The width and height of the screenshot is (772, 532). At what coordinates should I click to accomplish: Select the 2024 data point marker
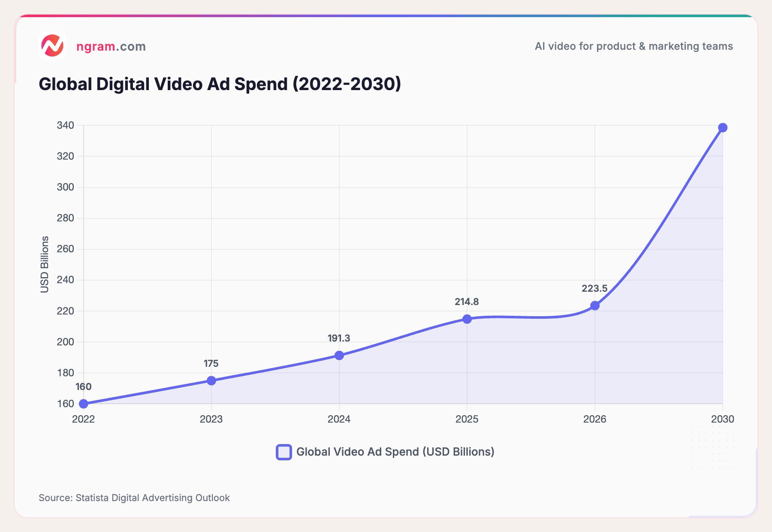coord(339,355)
